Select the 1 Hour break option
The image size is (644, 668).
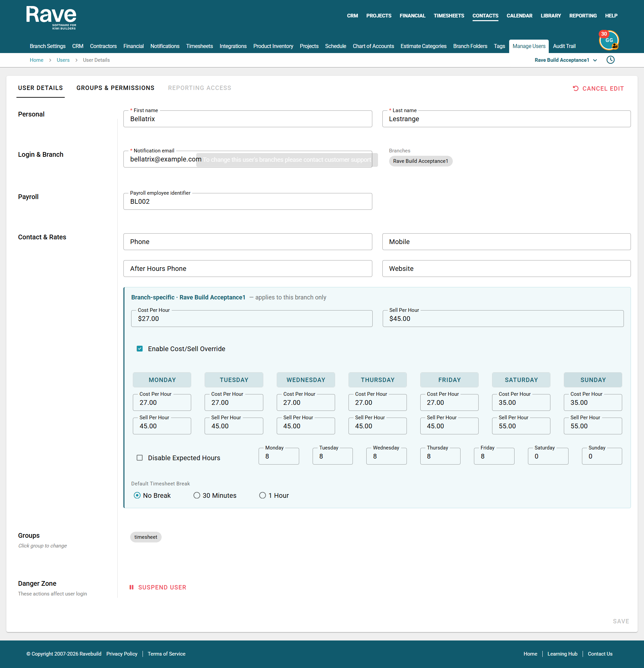262,495
